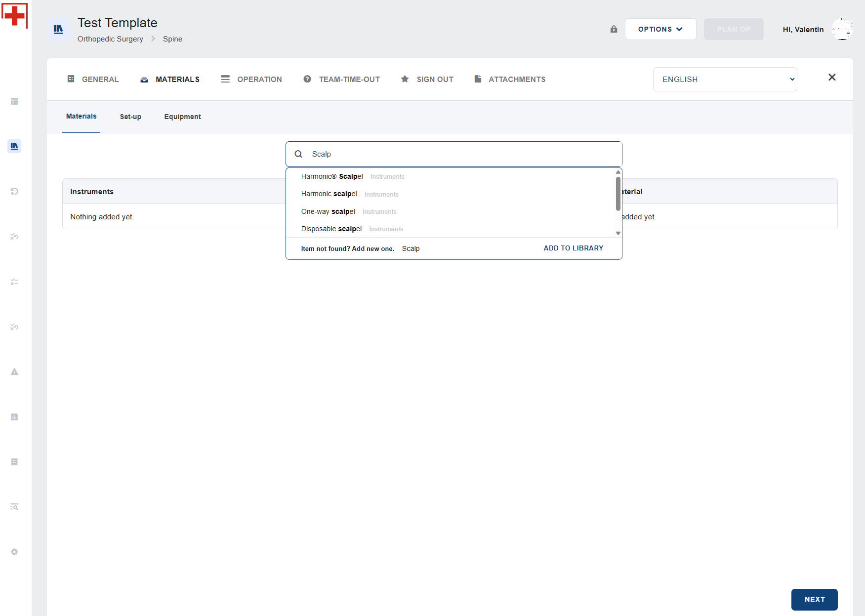This screenshot has width=865, height=616.
Task: Click the Sign Out star icon
Action: coord(405,79)
